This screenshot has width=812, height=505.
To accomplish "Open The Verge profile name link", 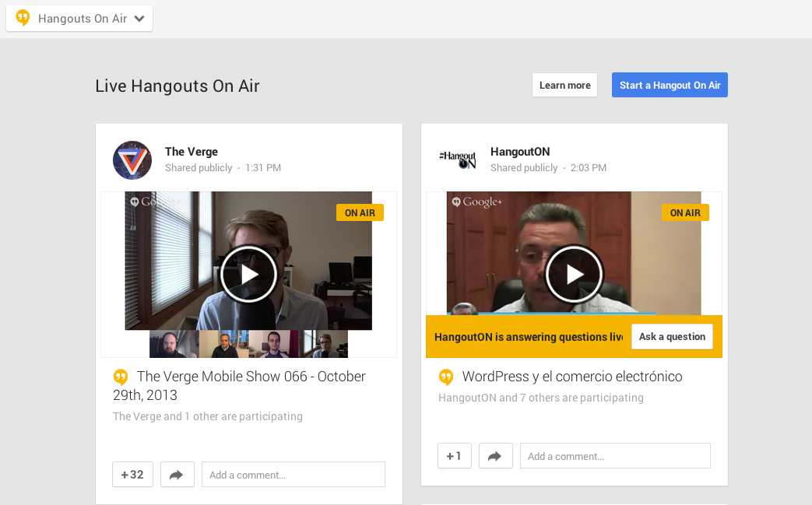I will pyautogui.click(x=191, y=152).
